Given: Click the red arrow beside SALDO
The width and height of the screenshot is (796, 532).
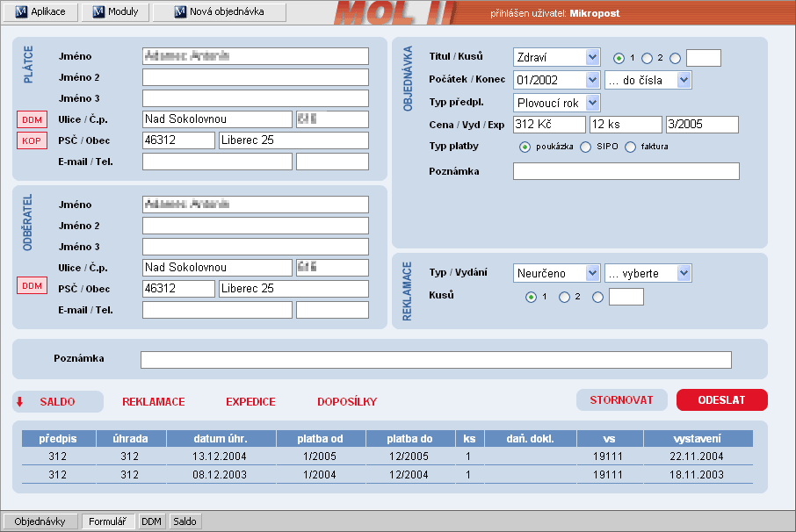Looking at the screenshot, I should click(x=19, y=402).
